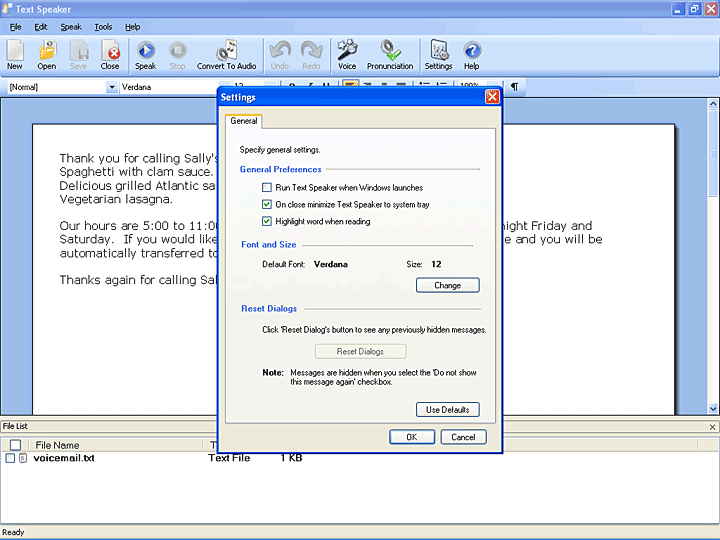
Task: Check the voicemail.txt row checkbox
Action: 10,458
